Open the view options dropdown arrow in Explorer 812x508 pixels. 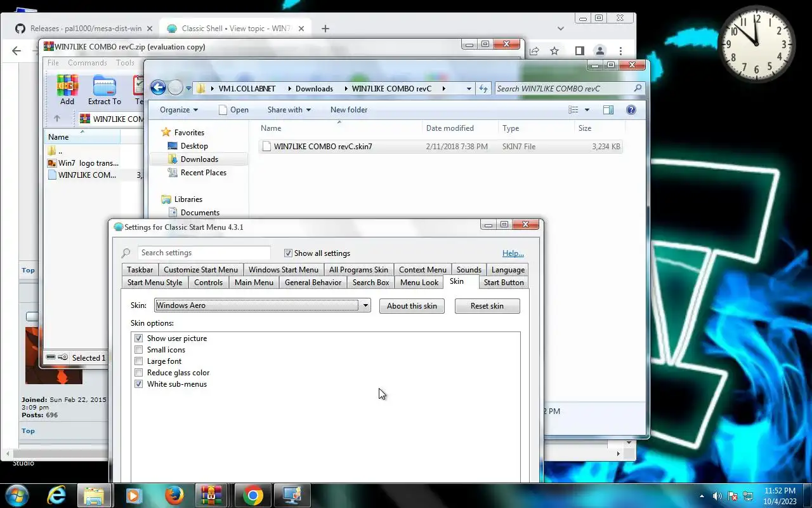tap(587, 110)
